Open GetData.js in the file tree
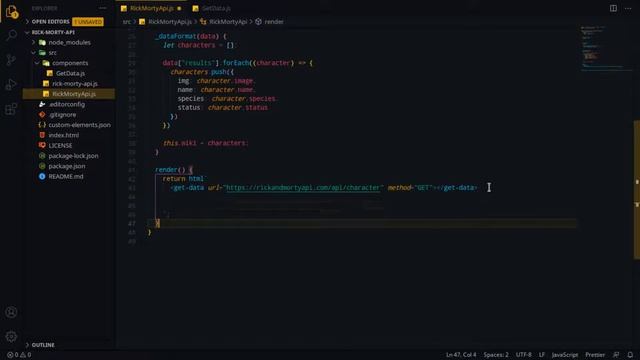This screenshot has width=640, height=360. (70, 73)
